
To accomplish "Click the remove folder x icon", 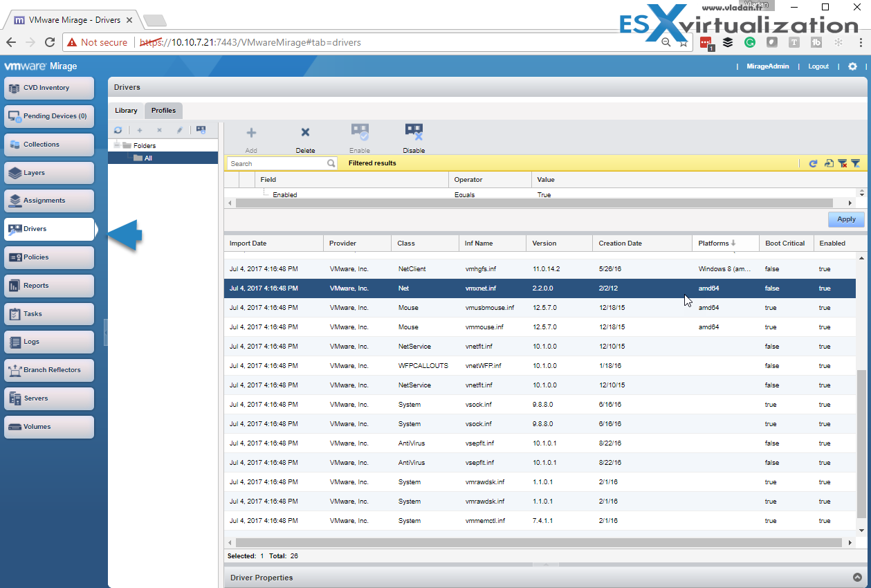I will tap(159, 130).
